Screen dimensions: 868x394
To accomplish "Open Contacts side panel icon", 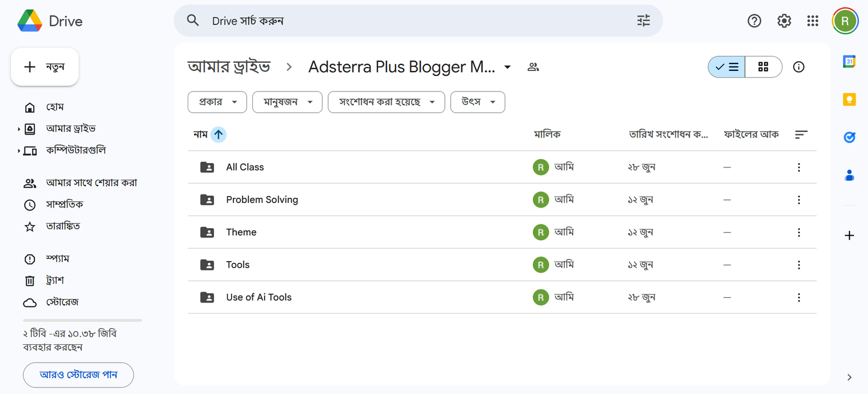I will (x=849, y=176).
